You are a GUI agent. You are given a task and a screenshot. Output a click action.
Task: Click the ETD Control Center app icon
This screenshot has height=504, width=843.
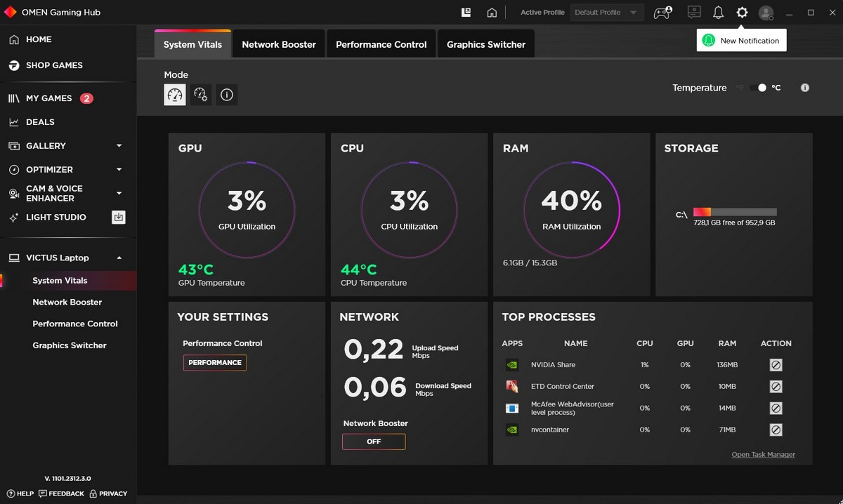pyautogui.click(x=512, y=387)
